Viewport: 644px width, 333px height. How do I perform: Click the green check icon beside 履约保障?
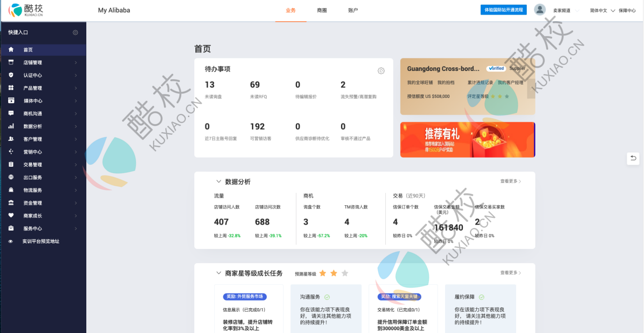tap(482, 297)
